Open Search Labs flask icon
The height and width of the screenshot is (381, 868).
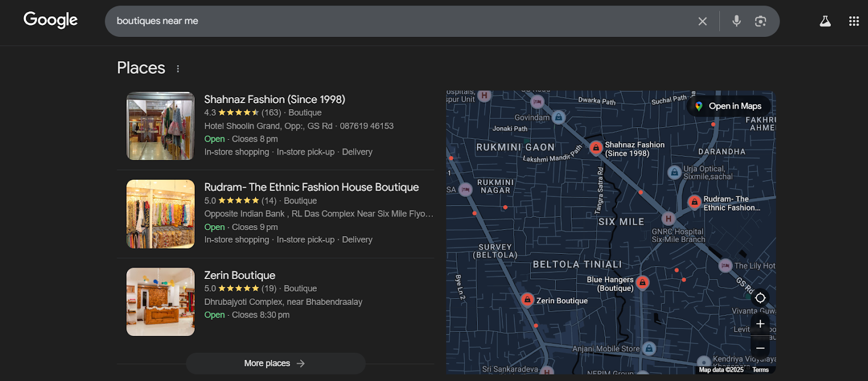click(825, 21)
